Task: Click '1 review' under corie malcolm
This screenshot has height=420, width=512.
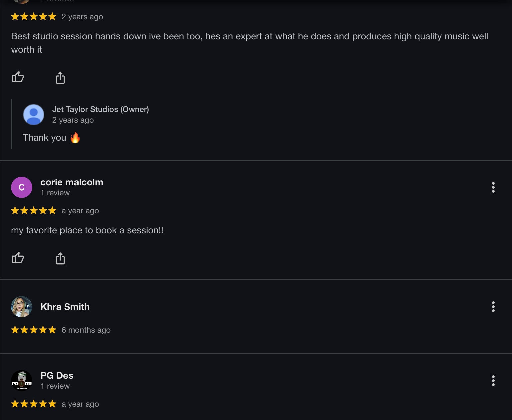Action: point(55,193)
